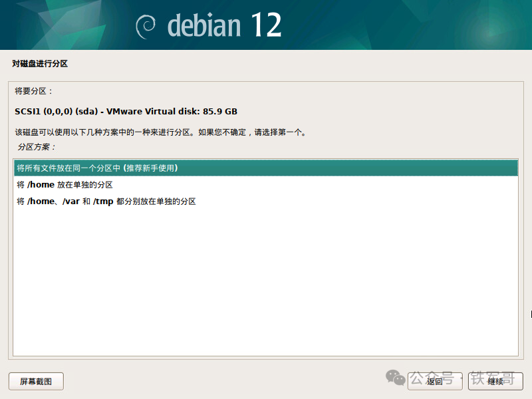Proceed with the 继续 button
This screenshot has width=532, height=399.
(x=495, y=381)
